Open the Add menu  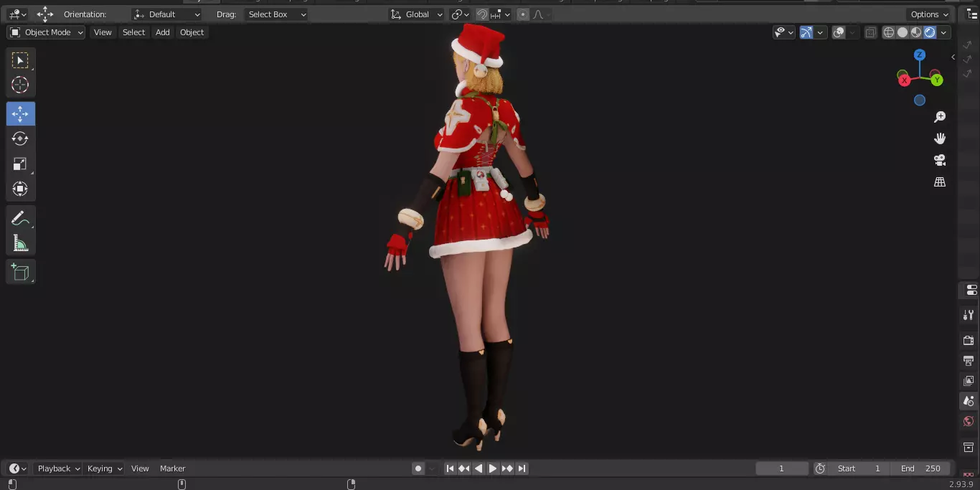163,32
